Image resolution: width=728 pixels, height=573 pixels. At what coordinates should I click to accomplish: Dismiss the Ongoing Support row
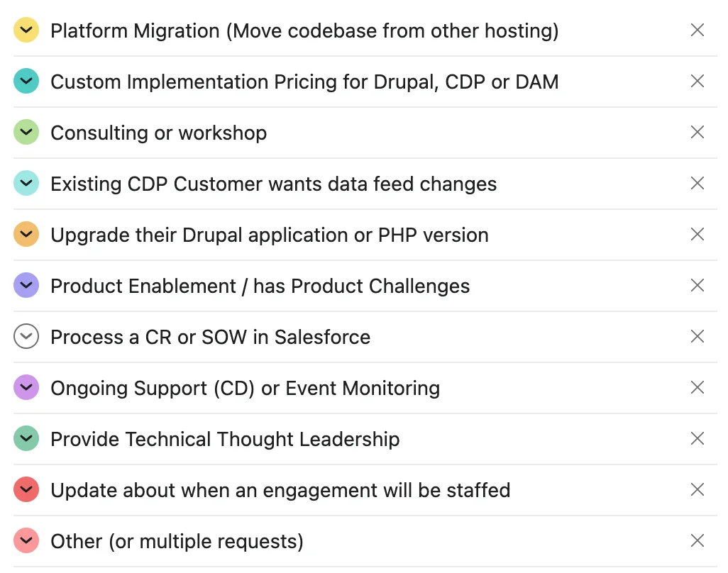click(697, 387)
